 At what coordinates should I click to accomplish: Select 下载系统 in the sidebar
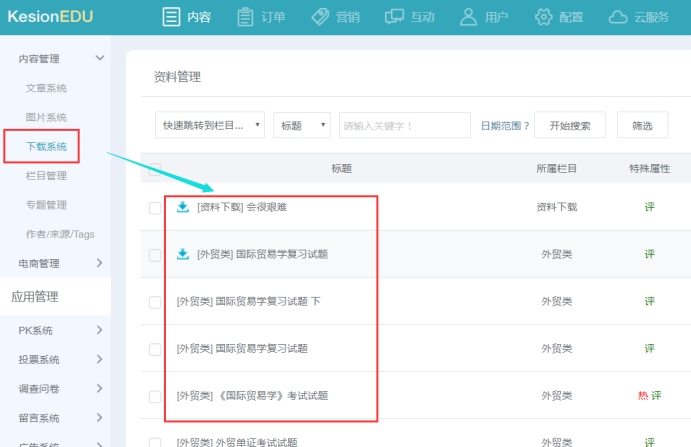[46, 146]
